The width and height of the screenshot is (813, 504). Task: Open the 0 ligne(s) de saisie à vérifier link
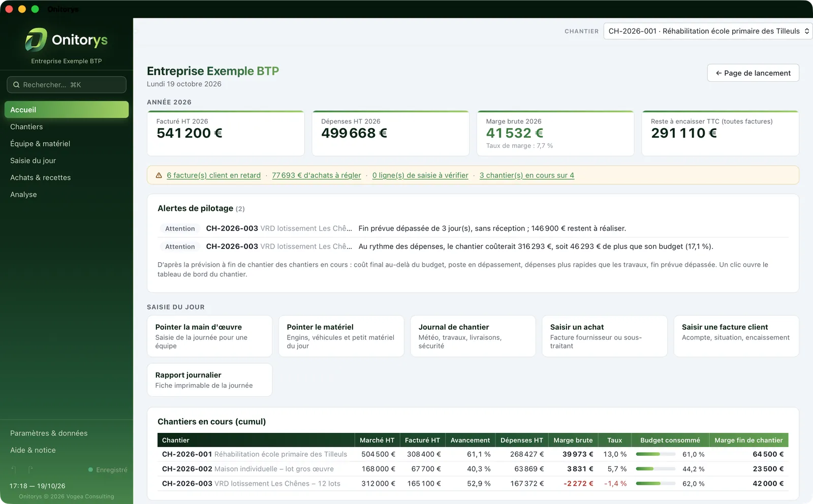tap(420, 175)
